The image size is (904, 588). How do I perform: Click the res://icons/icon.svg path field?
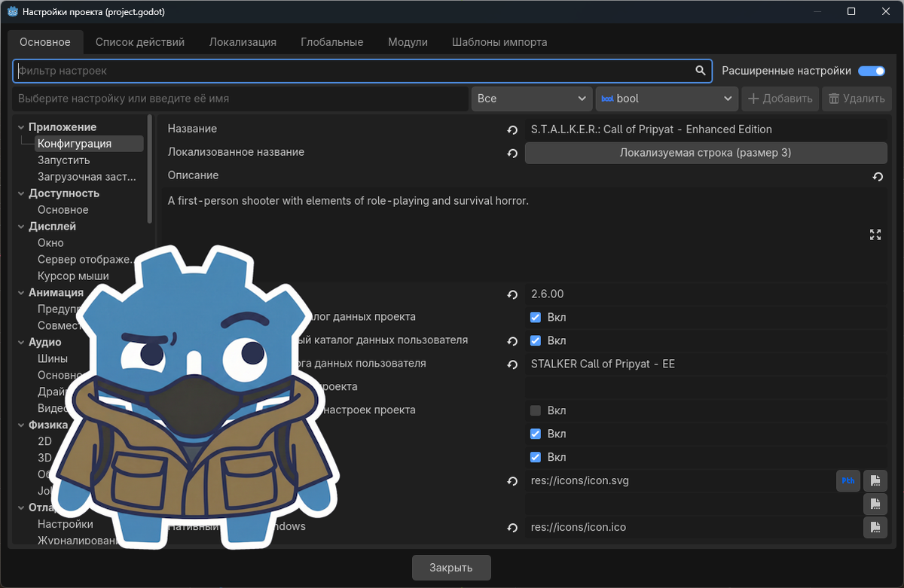pyautogui.click(x=680, y=480)
